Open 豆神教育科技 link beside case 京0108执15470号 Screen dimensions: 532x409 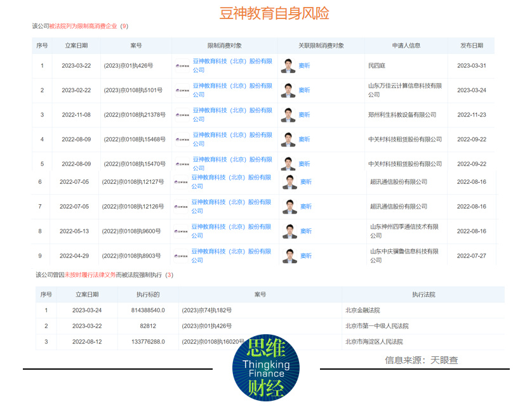pos(232,164)
